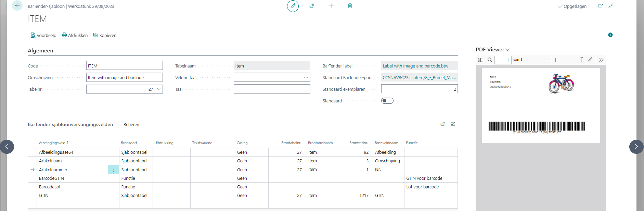The width and height of the screenshot is (644, 211).
Task: Open page in new window icon
Action: point(600,6)
